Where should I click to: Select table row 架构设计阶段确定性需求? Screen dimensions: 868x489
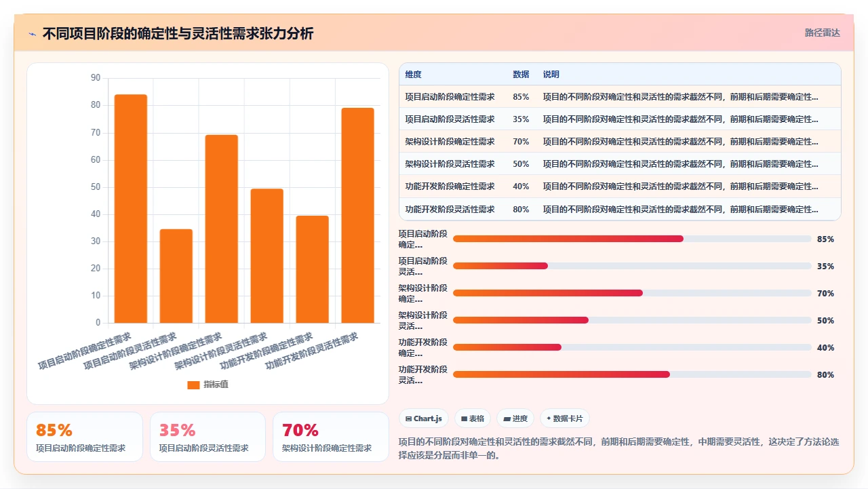click(620, 142)
